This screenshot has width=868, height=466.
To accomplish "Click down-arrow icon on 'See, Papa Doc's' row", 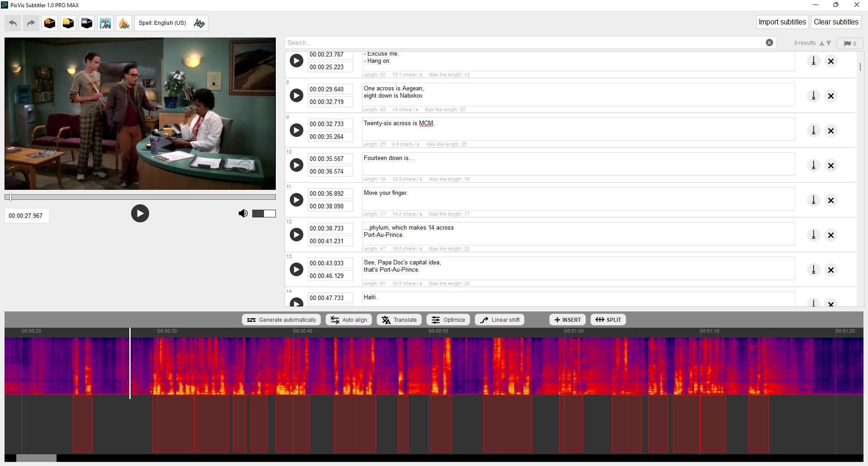I will coord(814,269).
